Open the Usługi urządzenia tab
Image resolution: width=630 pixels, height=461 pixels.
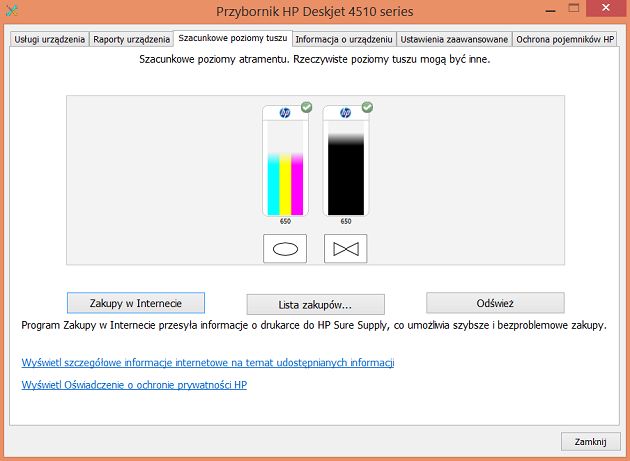point(49,39)
